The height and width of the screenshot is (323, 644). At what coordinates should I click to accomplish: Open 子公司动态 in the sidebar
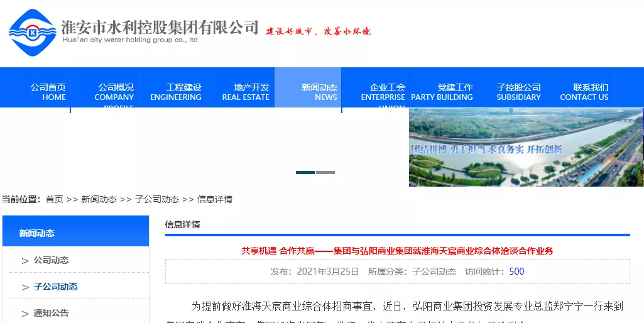[x=55, y=287]
